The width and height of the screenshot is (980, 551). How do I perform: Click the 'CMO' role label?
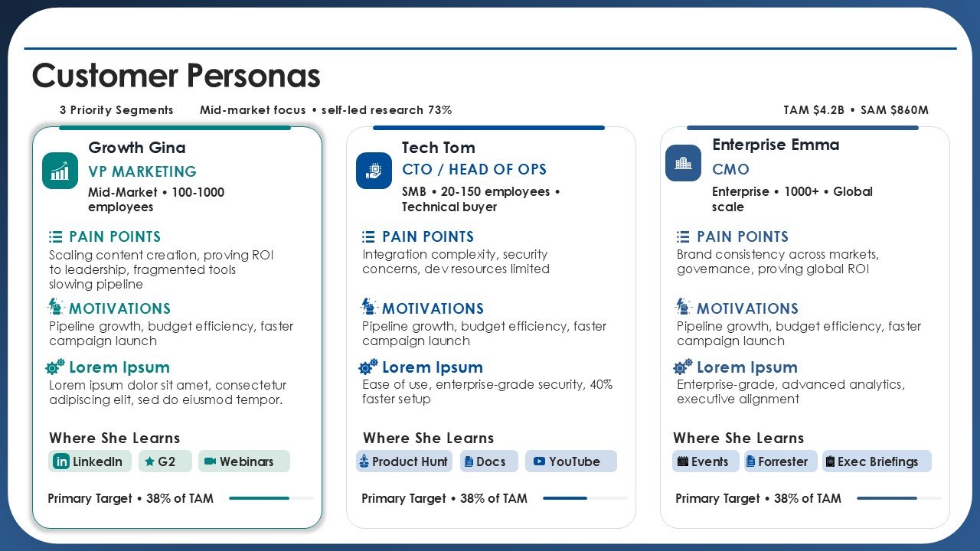click(x=730, y=169)
